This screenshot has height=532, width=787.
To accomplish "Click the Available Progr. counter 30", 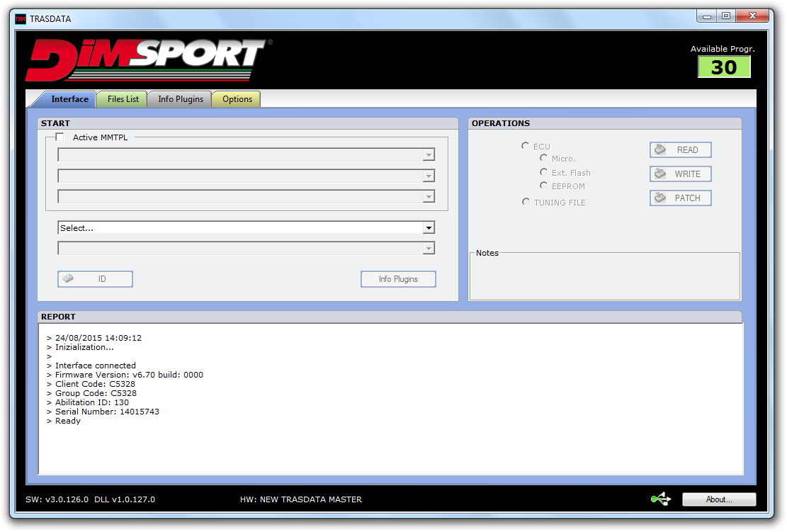I will (x=724, y=67).
